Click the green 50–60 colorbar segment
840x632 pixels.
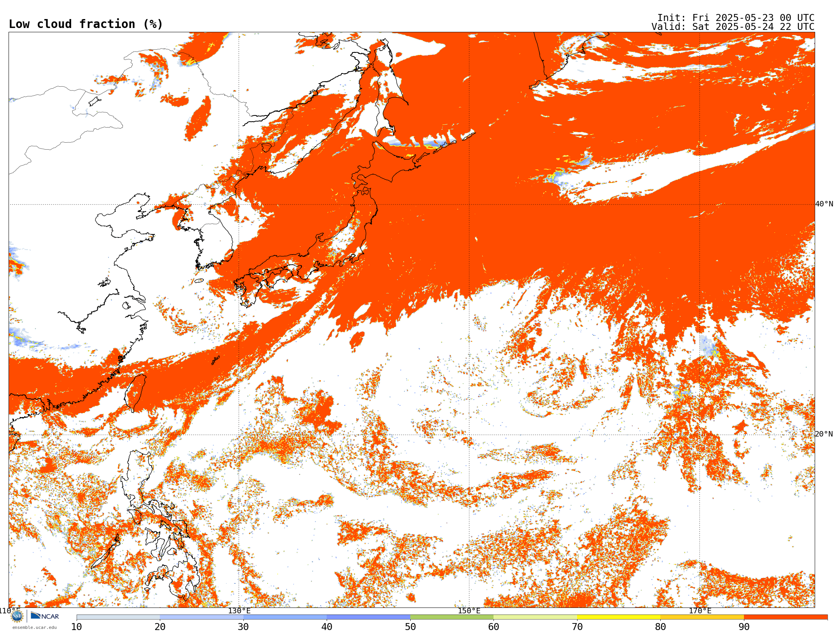[452, 617]
